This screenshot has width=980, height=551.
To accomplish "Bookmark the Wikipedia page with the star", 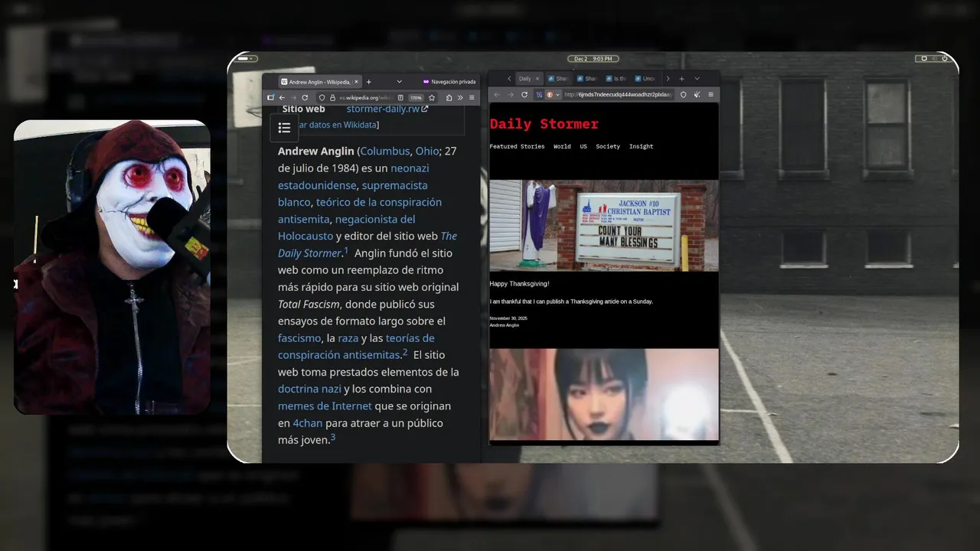I will 432,97.
